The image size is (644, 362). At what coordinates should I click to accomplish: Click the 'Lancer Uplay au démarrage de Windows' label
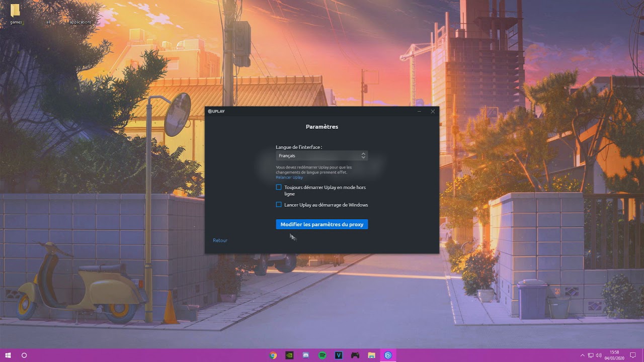[326, 205]
